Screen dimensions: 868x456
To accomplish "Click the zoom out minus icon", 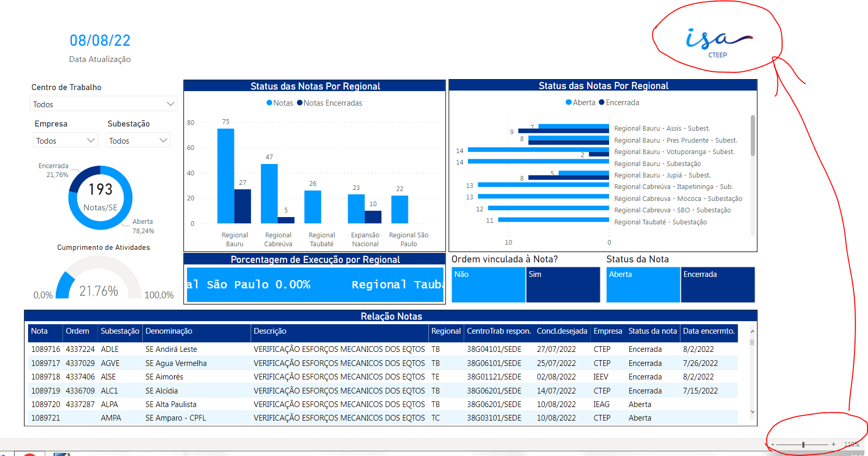I will [773, 445].
